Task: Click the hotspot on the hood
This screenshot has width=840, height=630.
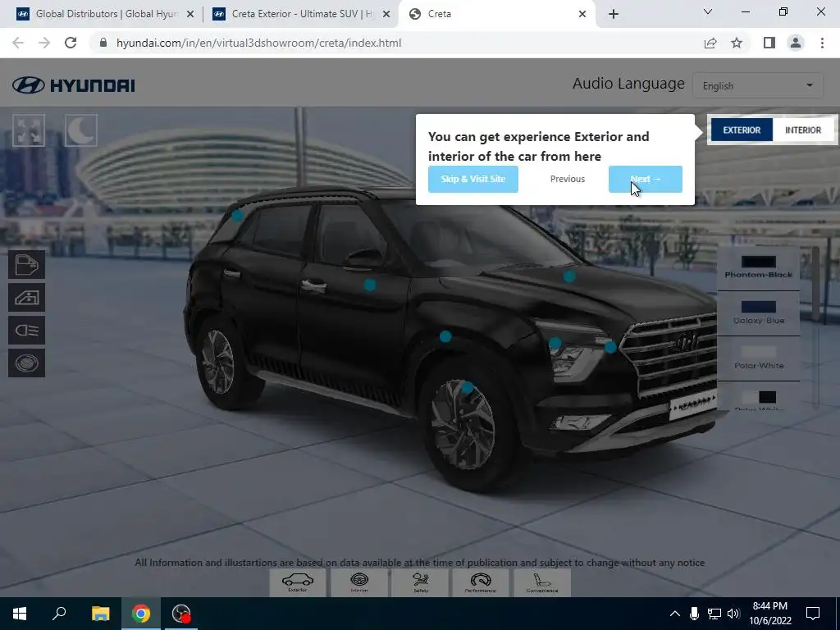Action: [x=569, y=276]
